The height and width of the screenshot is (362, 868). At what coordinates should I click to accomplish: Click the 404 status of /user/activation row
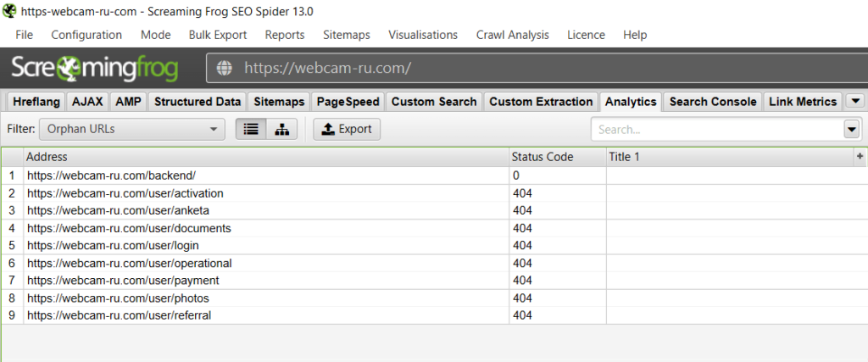tap(522, 193)
